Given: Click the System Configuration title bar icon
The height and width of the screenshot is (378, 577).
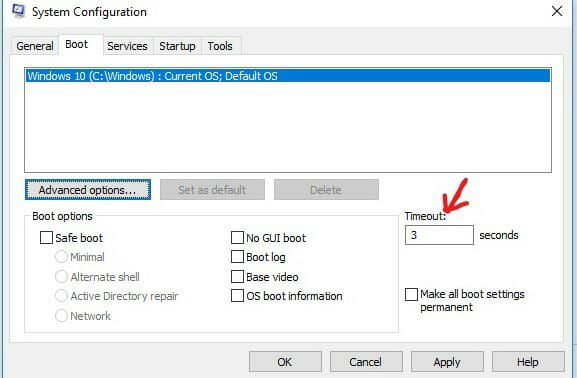Looking at the screenshot, I should click(18, 11).
